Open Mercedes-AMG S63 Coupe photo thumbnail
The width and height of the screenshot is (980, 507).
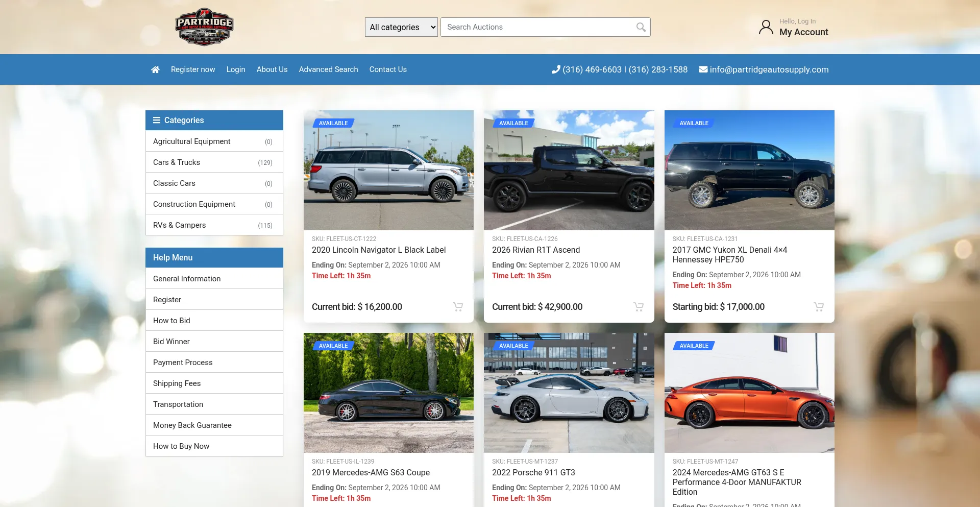(x=388, y=393)
